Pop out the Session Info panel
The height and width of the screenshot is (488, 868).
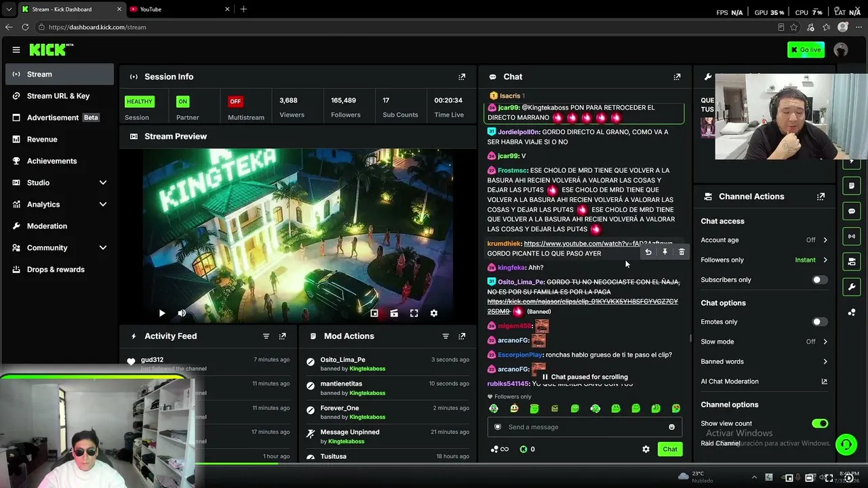462,77
